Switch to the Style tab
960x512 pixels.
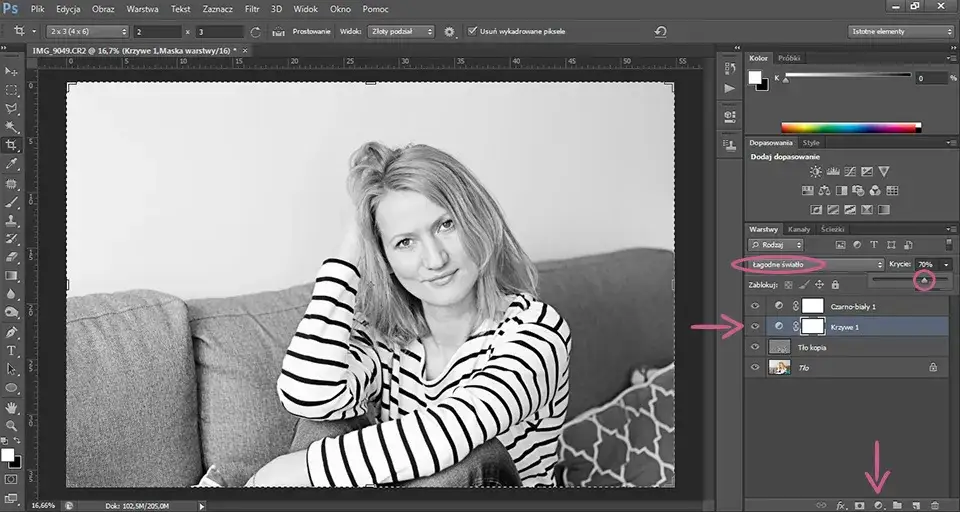point(811,143)
